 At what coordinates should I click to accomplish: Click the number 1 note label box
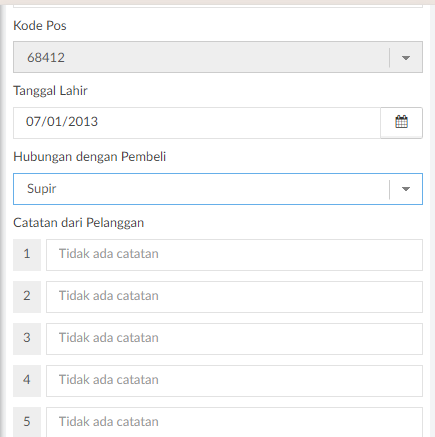coord(27,255)
